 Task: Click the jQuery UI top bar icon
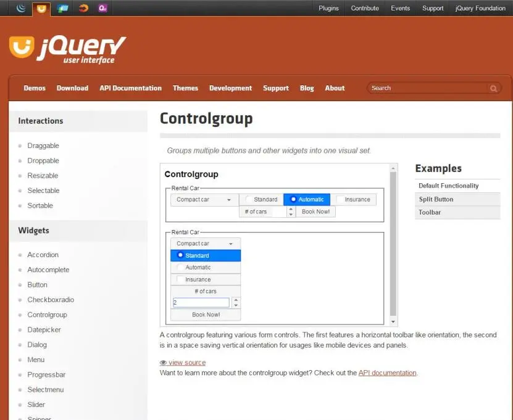click(41, 9)
